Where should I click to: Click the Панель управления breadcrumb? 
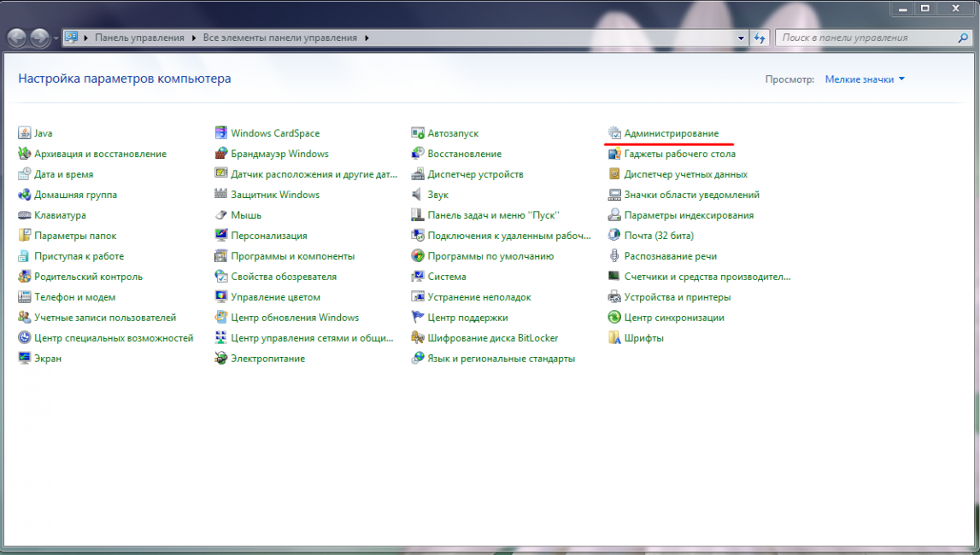[x=139, y=38]
